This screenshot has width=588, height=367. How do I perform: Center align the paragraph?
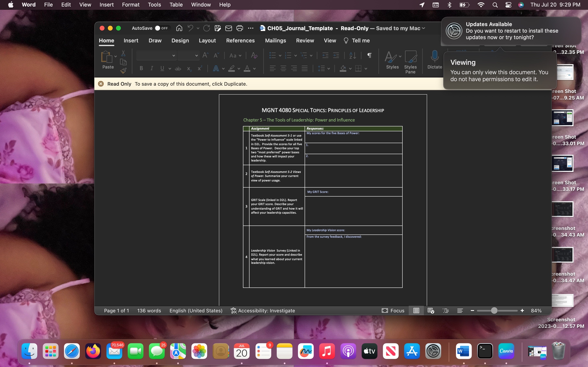point(283,69)
